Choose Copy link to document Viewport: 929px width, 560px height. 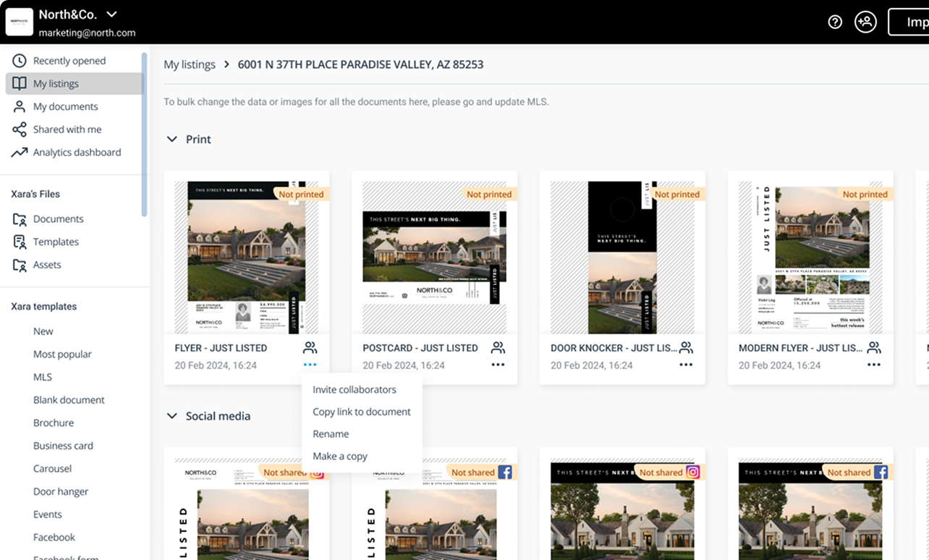pyautogui.click(x=362, y=412)
